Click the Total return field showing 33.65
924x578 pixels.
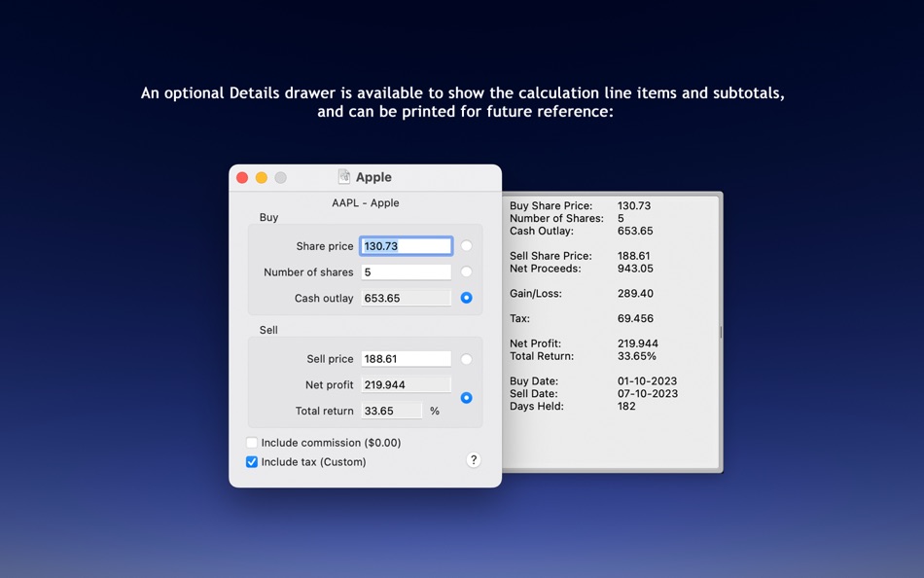391,411
